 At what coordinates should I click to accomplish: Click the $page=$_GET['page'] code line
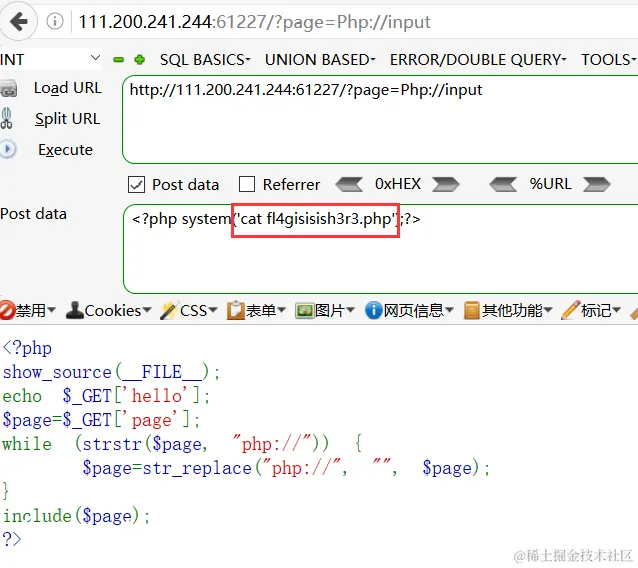point(101,420)
